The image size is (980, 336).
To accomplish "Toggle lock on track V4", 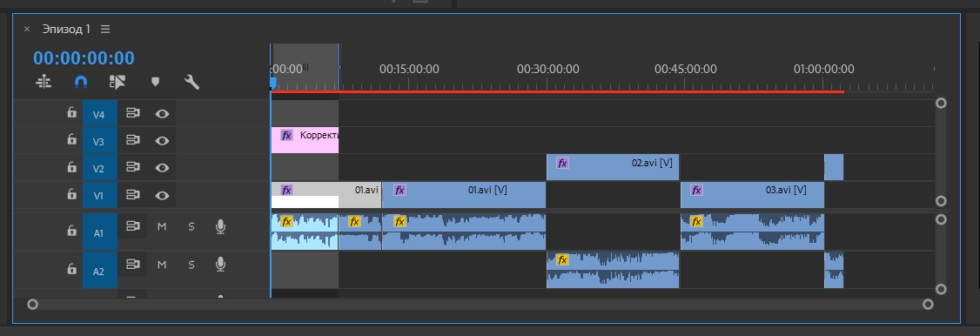I will (x=72, y=113).
